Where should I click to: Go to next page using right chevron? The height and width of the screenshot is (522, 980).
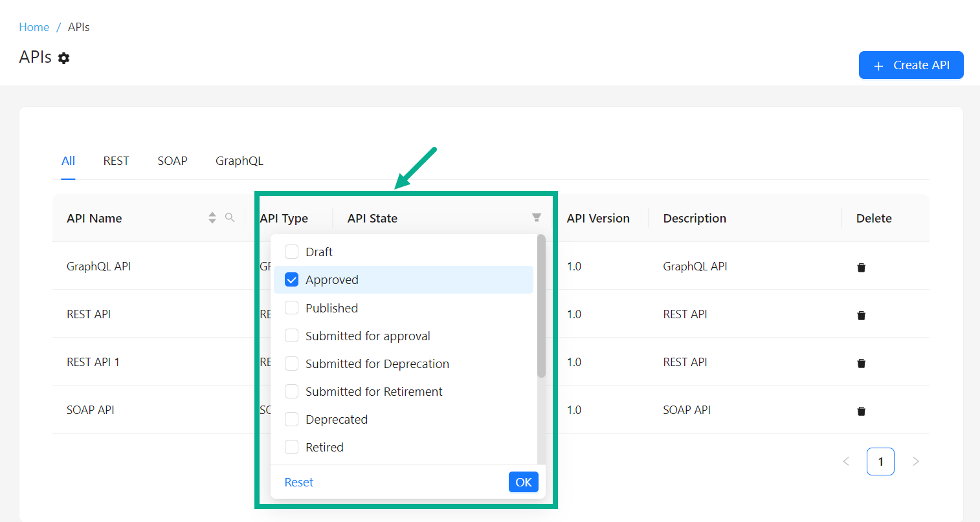click(x=915, y=461)
